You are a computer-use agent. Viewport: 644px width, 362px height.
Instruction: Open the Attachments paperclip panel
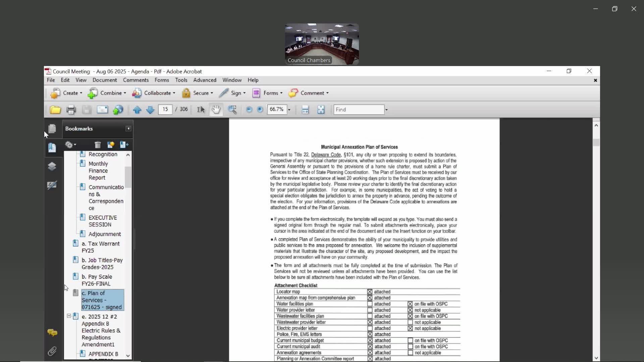(52, 351)
